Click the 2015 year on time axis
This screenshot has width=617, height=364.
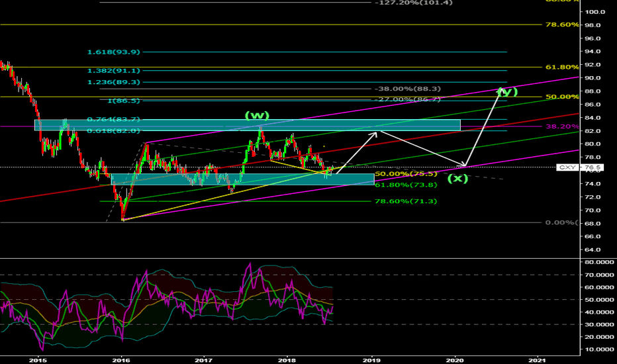[x=38, y=360]
